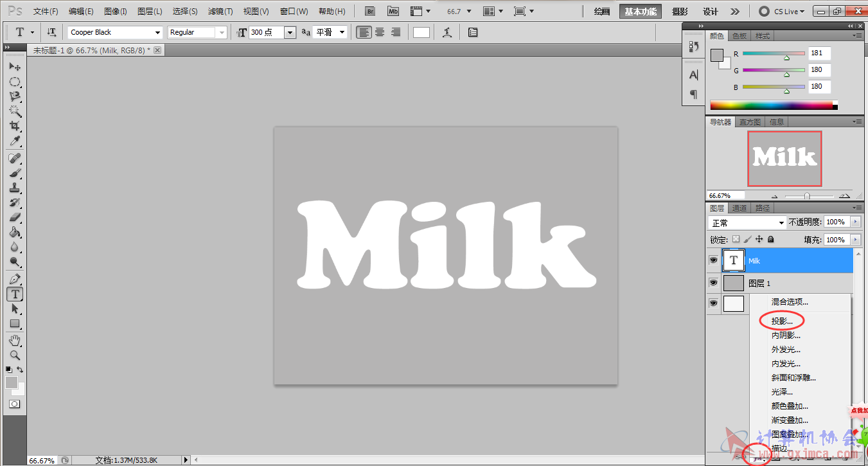
Task: Click the text color swatch in options bar
Action: (x=421, y=32)
